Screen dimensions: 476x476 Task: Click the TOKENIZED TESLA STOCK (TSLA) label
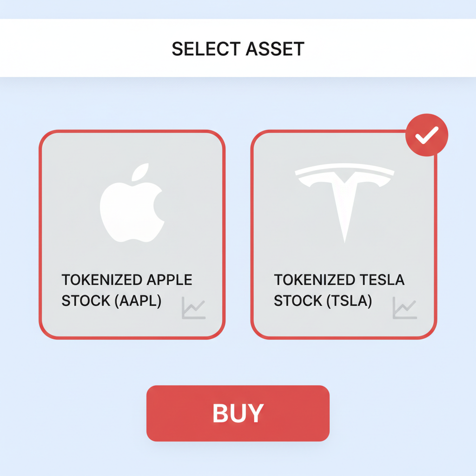339,290
